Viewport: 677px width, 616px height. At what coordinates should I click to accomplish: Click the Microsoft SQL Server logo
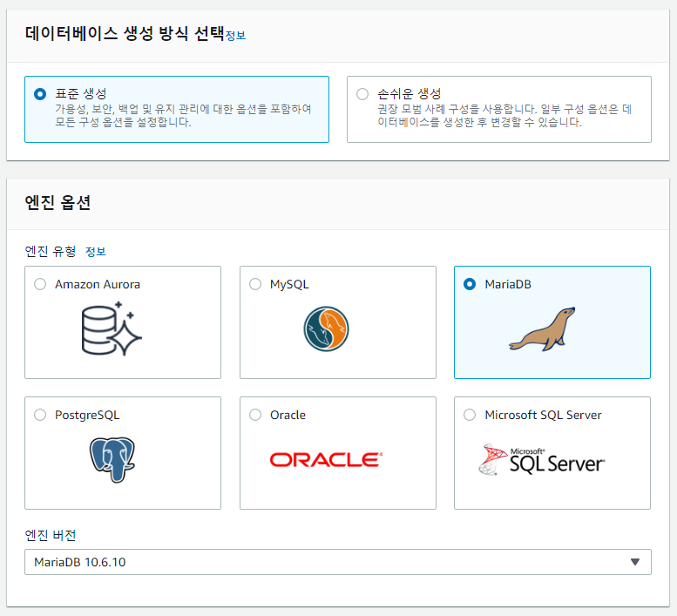(x=542, y=460)
